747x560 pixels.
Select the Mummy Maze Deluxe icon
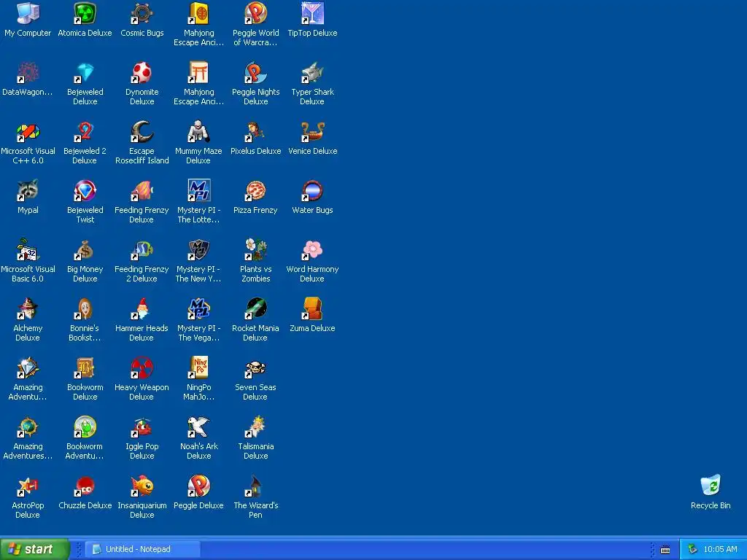point(198,131)
